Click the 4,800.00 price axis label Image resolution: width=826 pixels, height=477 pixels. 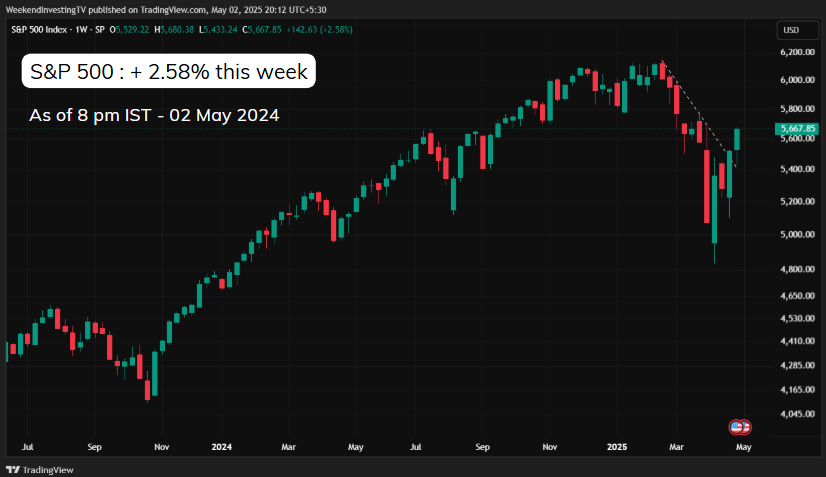798,269
